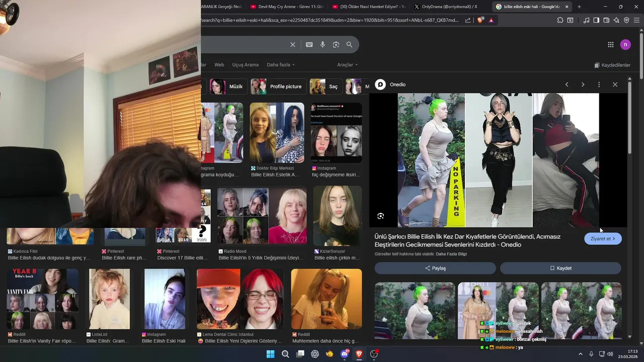Start voice search with the microphone icon

click(x=323, y=45)
